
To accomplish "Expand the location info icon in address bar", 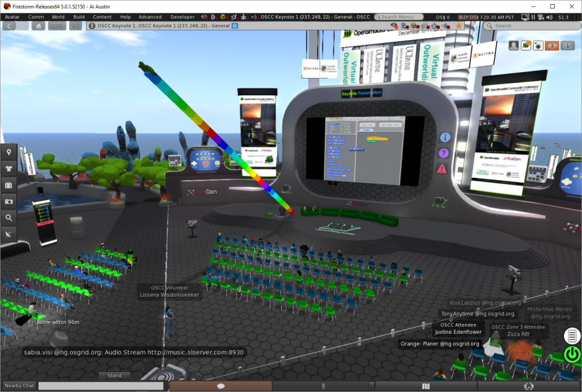I will (x=92, y=26).
